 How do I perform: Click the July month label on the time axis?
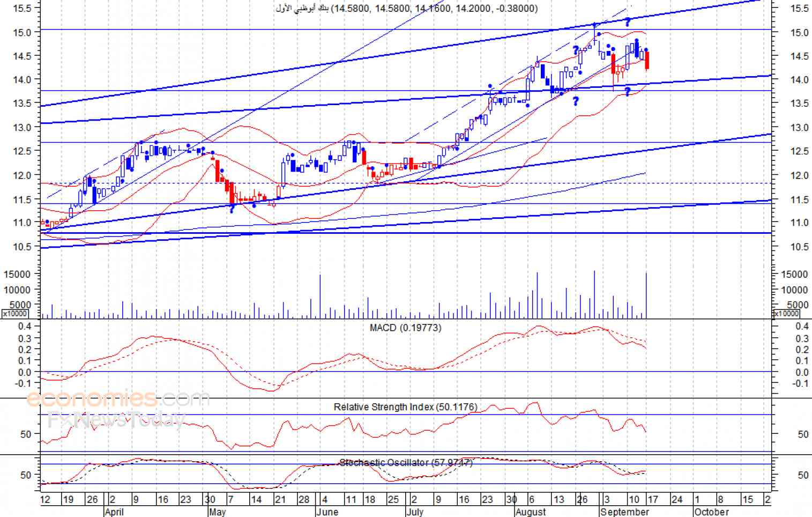click(x=415, y=512)
